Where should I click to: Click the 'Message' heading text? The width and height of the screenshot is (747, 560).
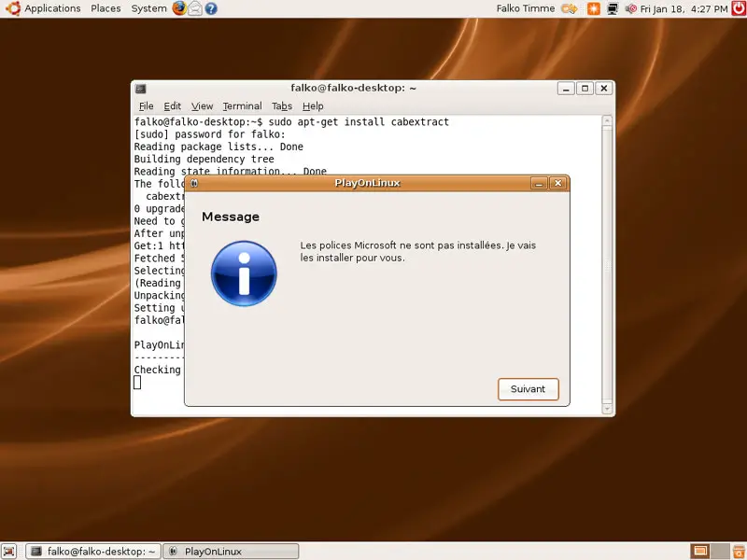231,217
